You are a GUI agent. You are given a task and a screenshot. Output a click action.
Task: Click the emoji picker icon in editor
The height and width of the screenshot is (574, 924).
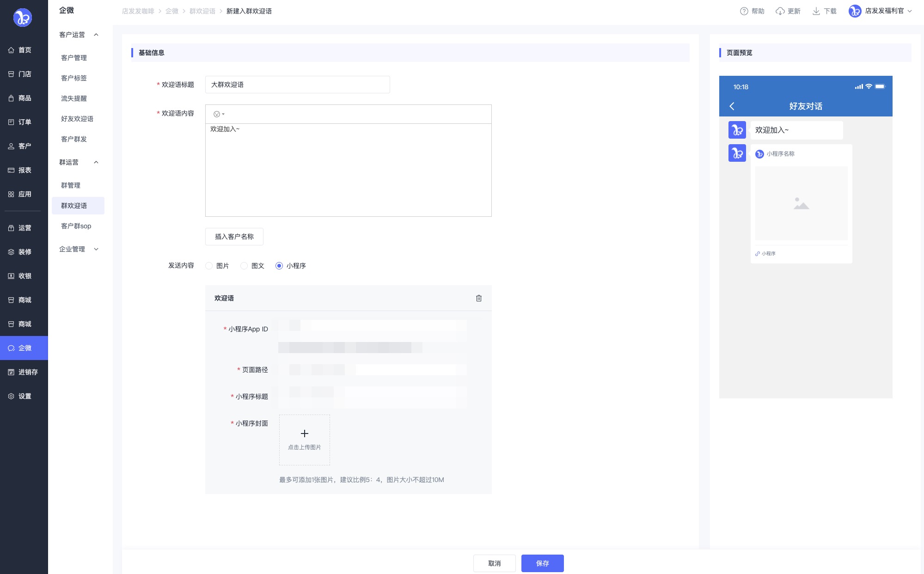[217, 114]
